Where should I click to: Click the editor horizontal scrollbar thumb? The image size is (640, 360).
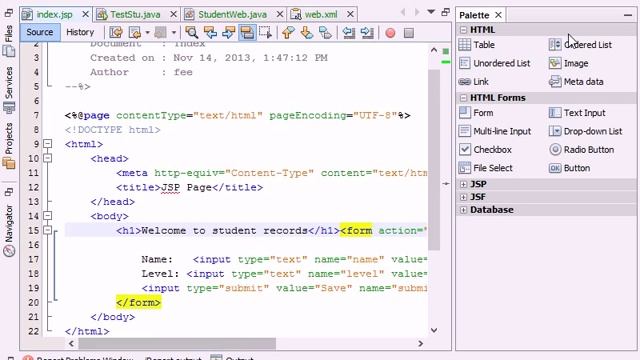[177, 344]
